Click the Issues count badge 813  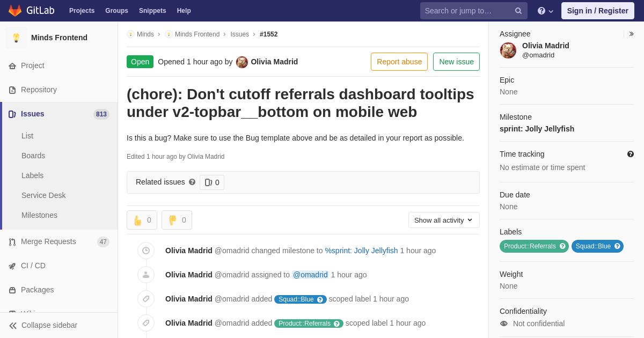[101, 114]
